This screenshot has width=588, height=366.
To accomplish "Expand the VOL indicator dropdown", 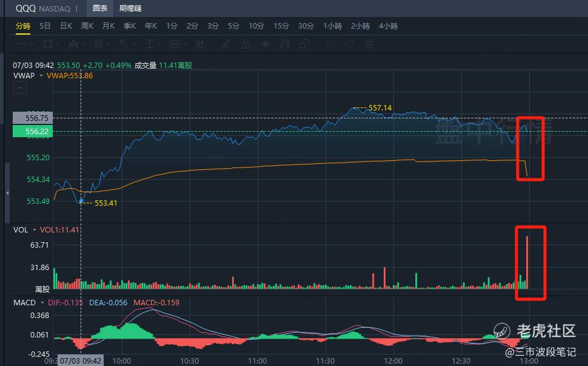I will (35, 229).
